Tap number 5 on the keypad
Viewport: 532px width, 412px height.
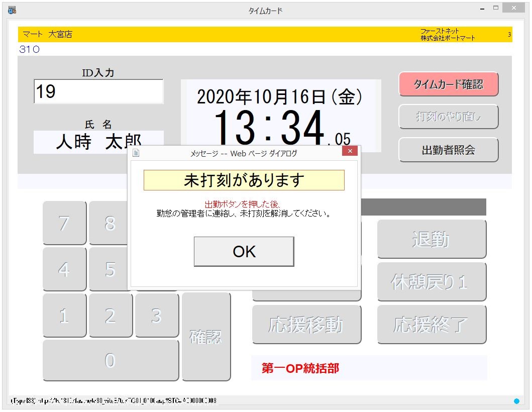click(x=109, y=269)
